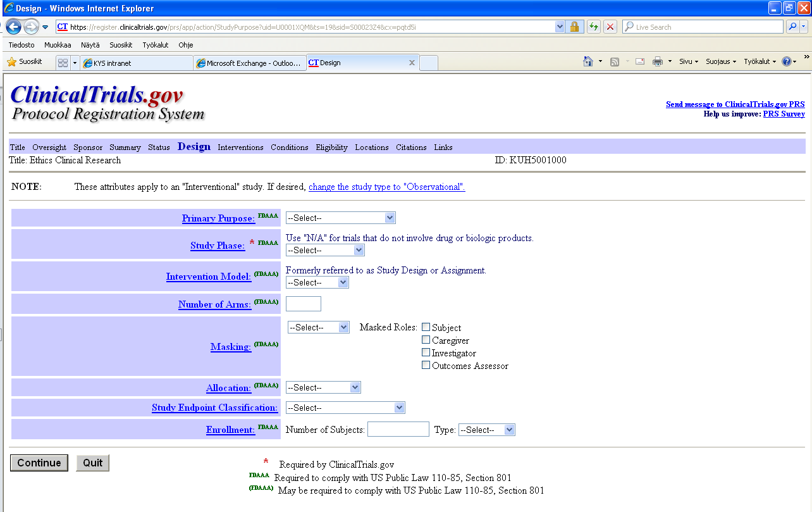Click Send message to ClinicalTrials.gov PRS link
Screen dimensions: 812x512
coord(735,104)
